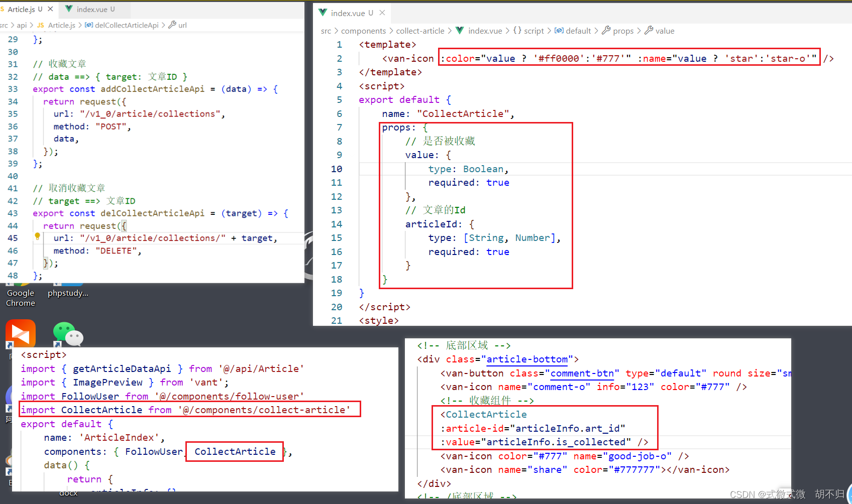Click the ImagePreview import from vant
The height and width of the screenshot is (504, 852).
(108, 383)
